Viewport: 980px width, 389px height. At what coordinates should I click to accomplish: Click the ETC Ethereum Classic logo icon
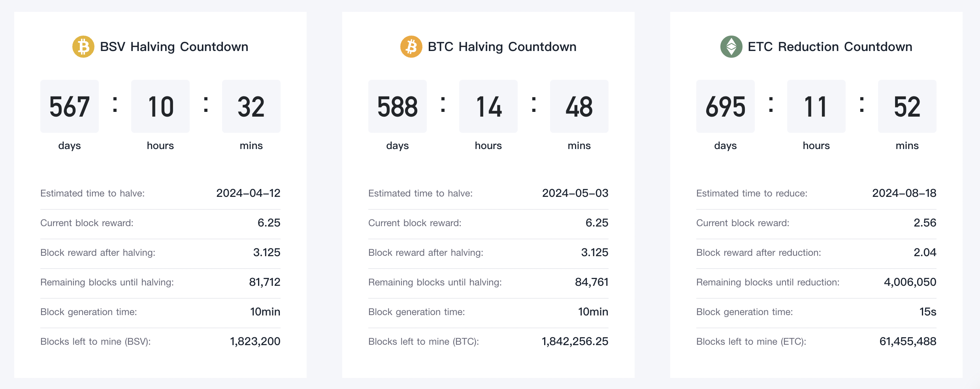(x=731, y=47)
